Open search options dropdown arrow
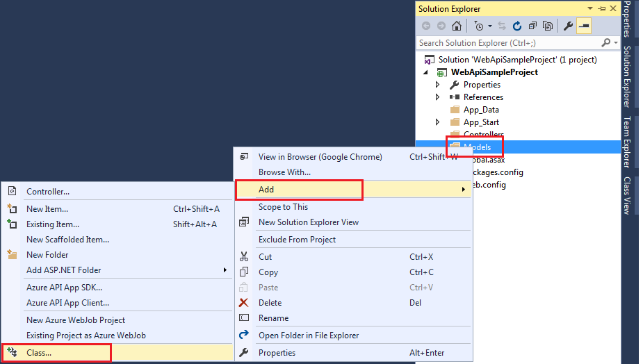 coord(615,42)
